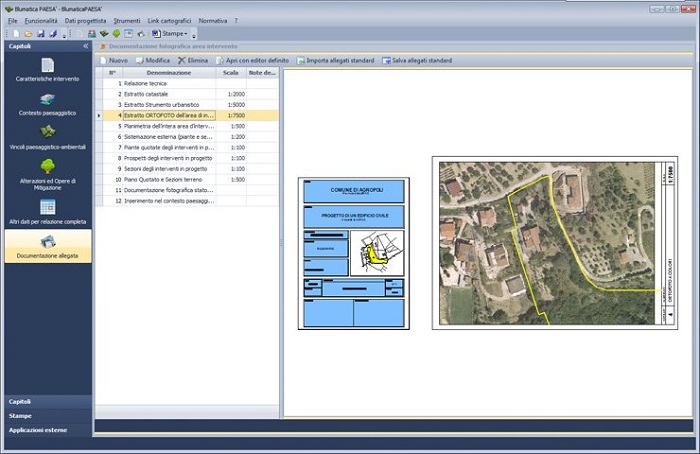Open Altri dati per relazione completa icon
This screenshot has width=700, height=454.
click(47, 206)
